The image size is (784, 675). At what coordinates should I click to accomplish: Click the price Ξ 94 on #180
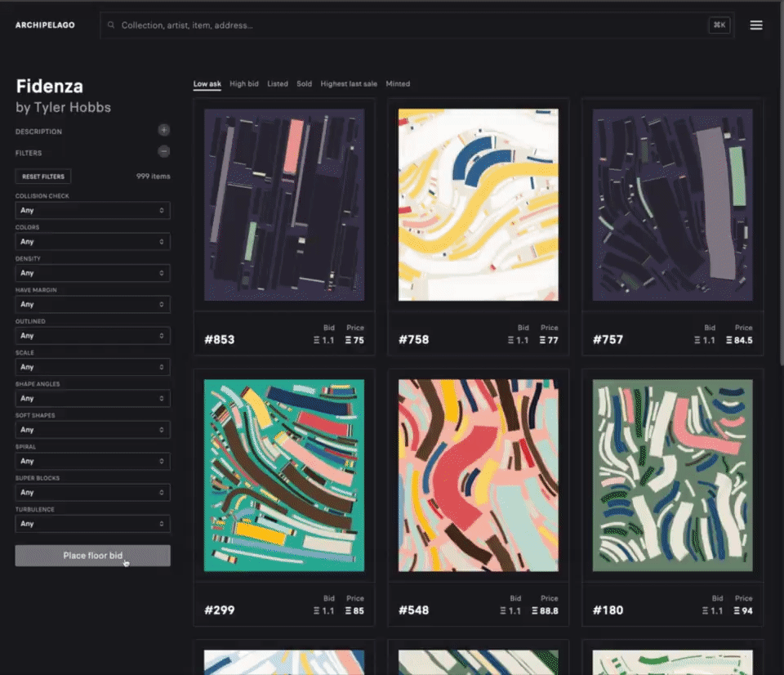(743, 611)
